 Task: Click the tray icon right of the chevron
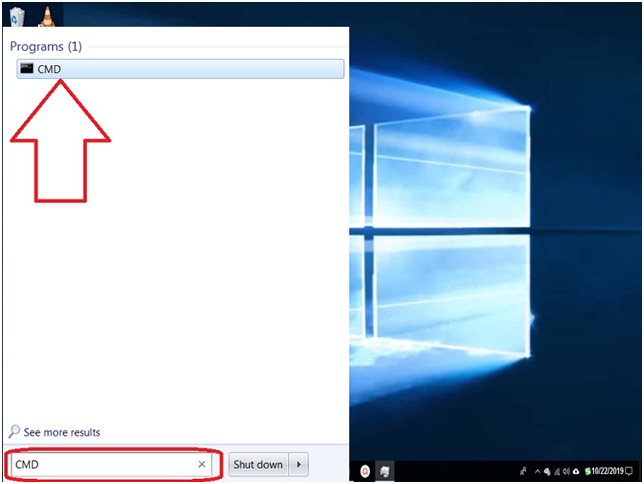[x=547, y=472]
